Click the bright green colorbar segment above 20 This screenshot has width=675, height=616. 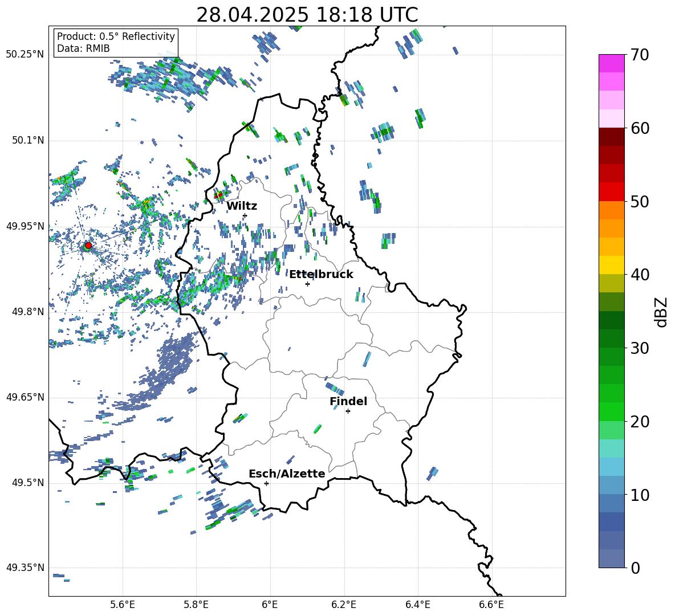[611, 411]
